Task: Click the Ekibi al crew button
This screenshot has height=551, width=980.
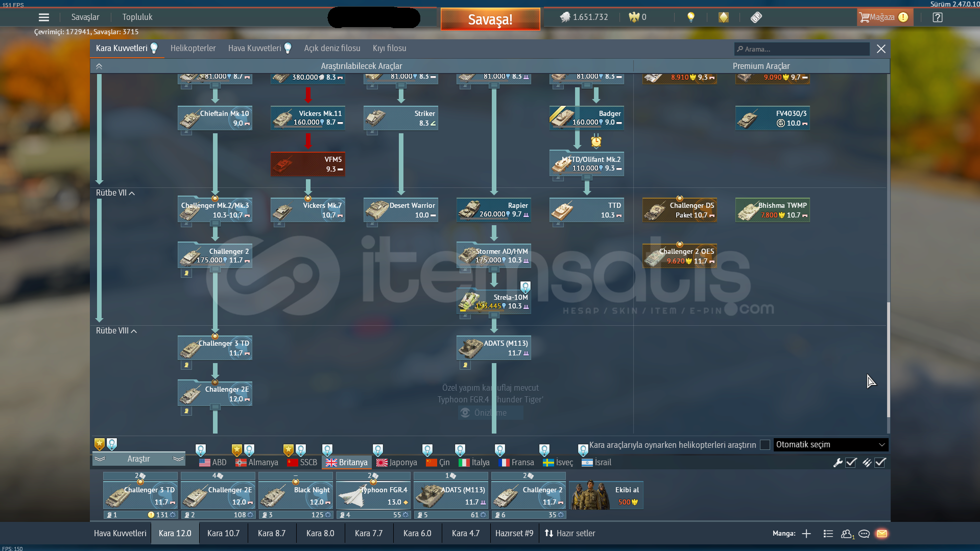Action: (x=606, y=495)
